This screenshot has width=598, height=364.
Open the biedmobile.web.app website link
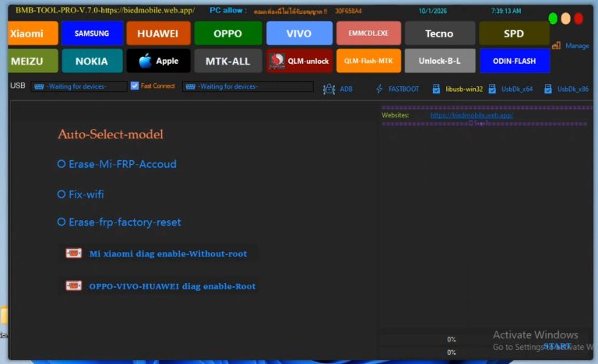point(472,115)
